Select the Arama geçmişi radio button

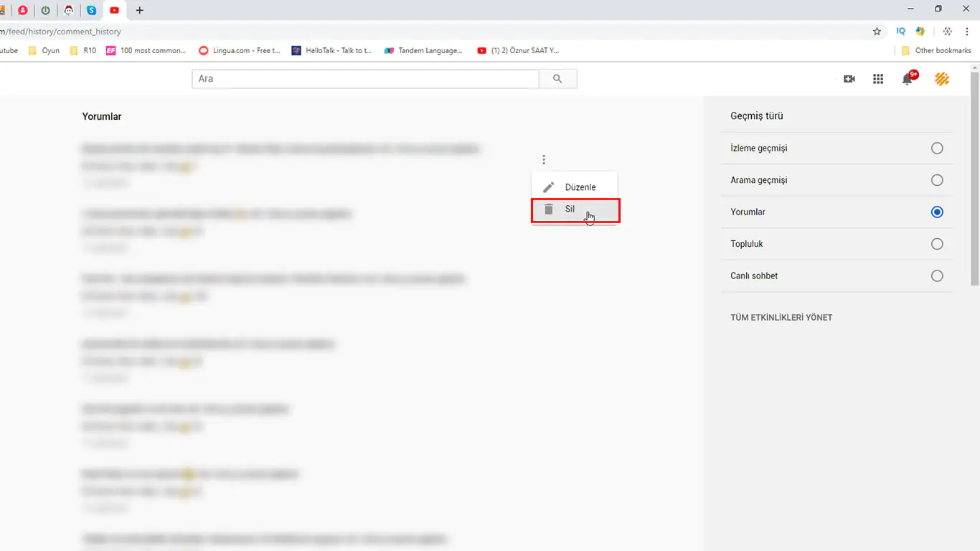[x=937, y=180]
